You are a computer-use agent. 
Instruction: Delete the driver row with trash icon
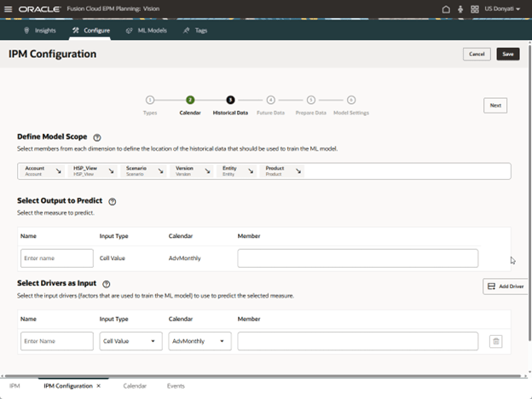pos(496,341)
